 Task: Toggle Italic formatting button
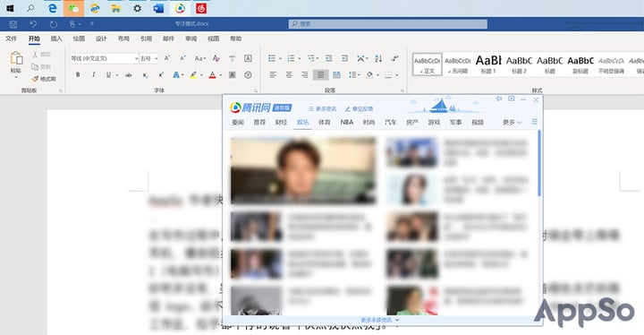tap(94, 75)
